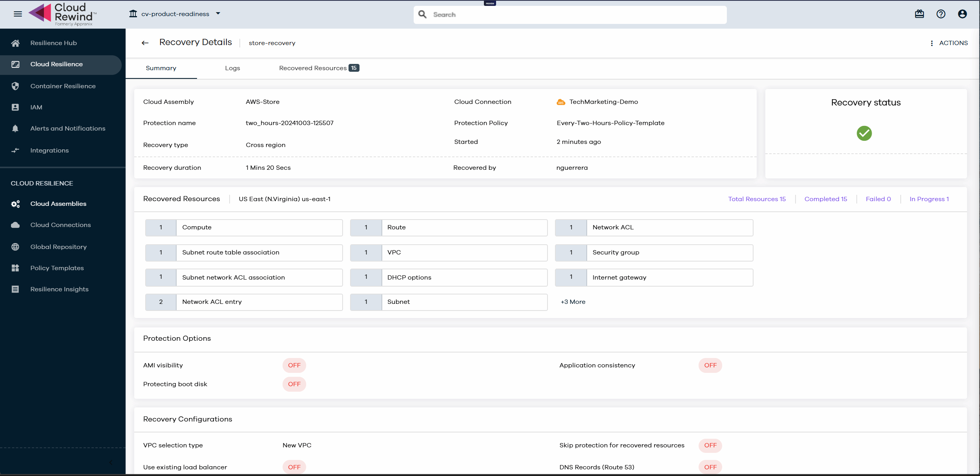Toggle AMI visibility off switch
Screen dimensions: 980x476
(x=294, y=365)
